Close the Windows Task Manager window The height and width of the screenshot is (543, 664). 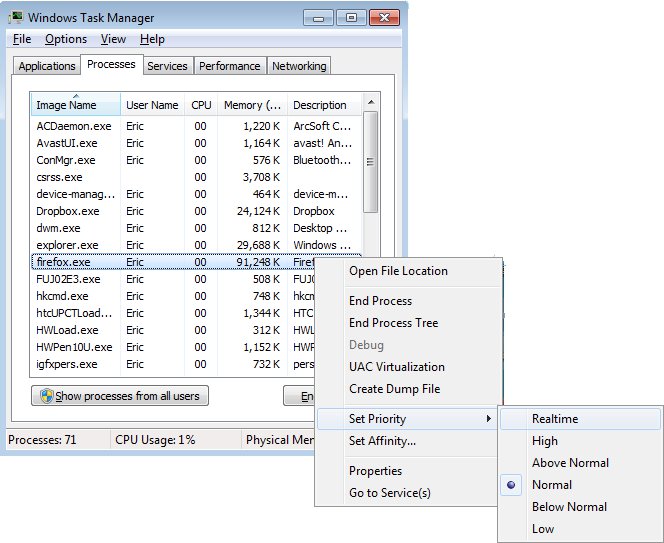tap(385, 18)
